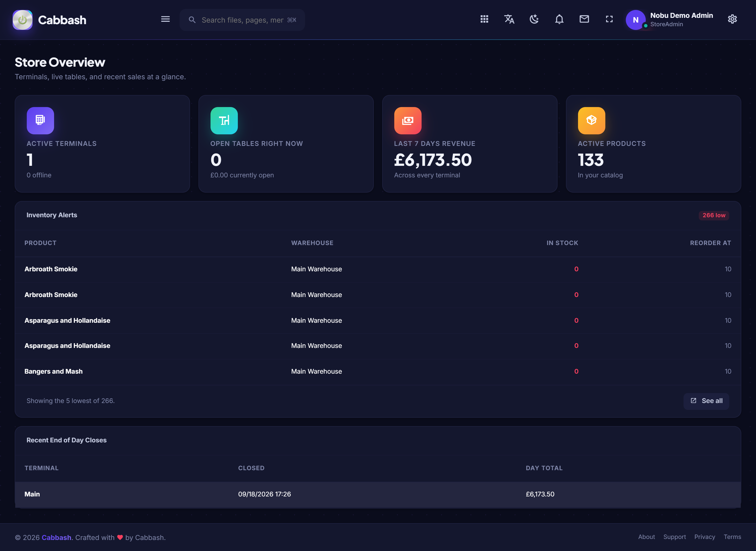Viewport: 756px width, 551px height.
Task: Click the Main terminal row
Action: point(378,494)
